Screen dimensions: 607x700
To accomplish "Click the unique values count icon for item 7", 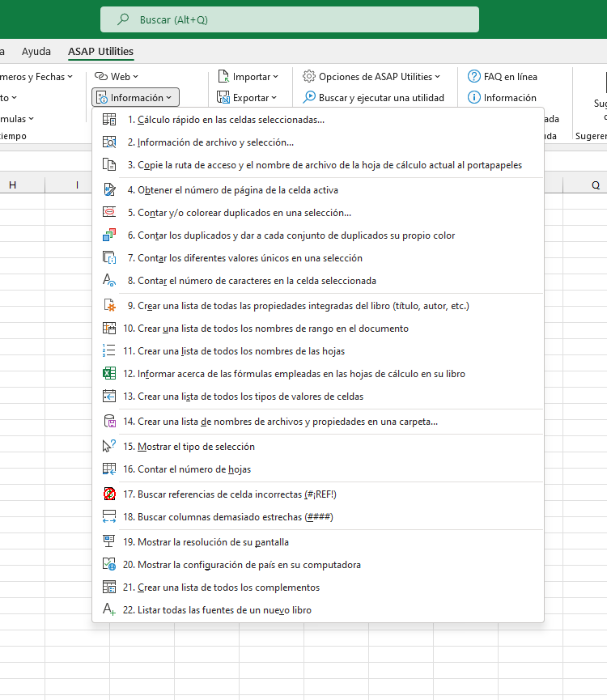I will (109, 258).
